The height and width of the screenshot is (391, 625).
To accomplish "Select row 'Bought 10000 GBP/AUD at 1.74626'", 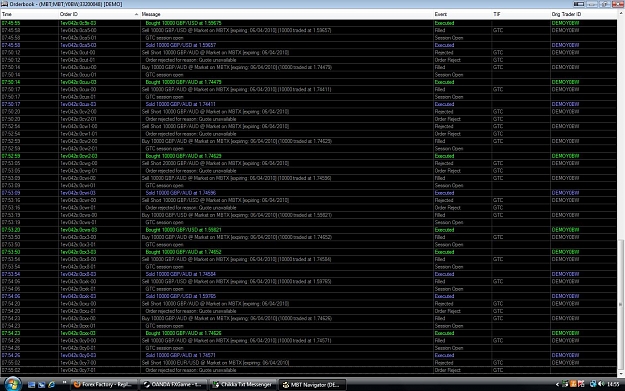I will pyautogui.click(x=309, y=333).
